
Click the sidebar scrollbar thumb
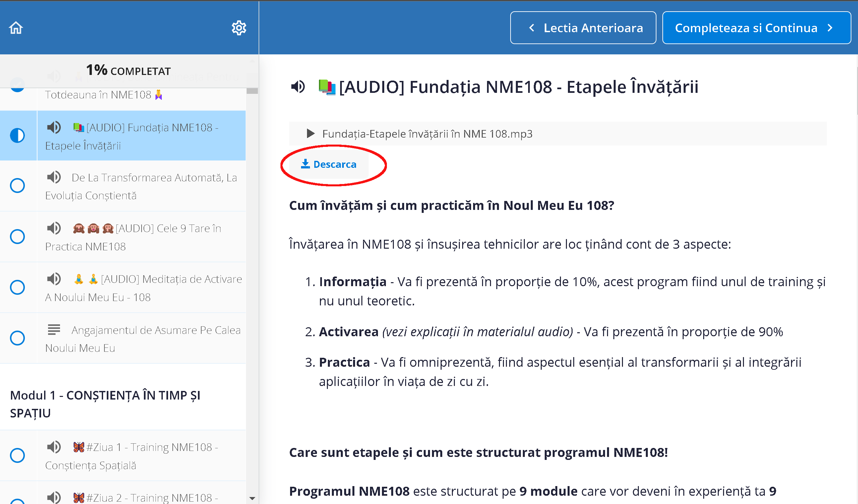coord(252,91)
